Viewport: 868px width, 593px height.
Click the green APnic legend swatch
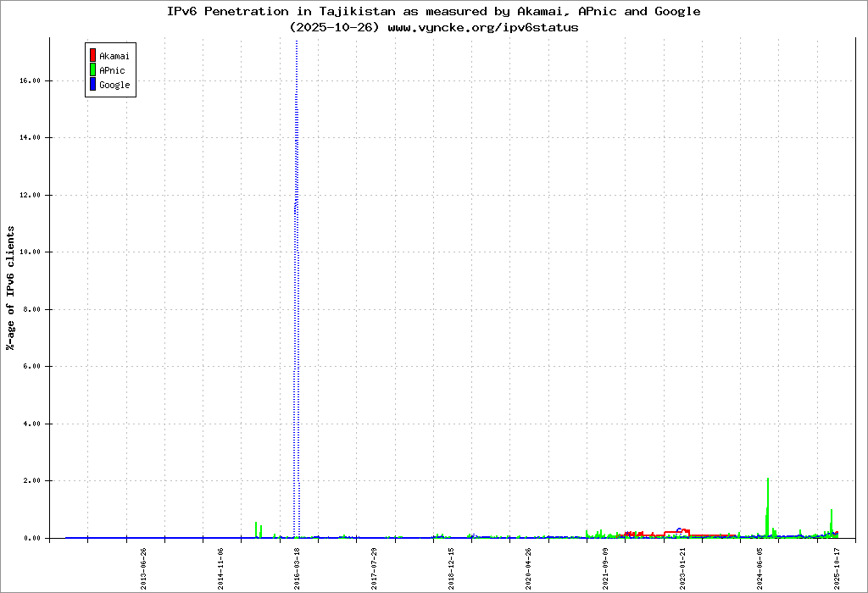(x=92, y=70)
